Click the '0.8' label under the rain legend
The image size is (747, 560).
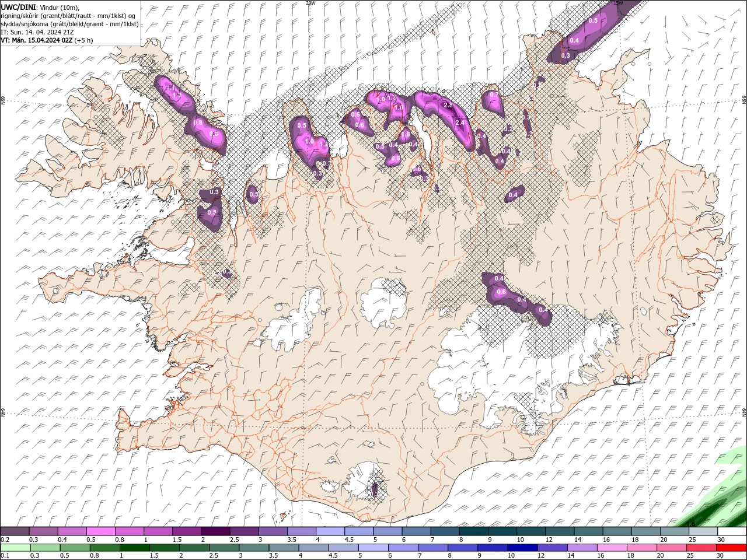click(94, 556)
